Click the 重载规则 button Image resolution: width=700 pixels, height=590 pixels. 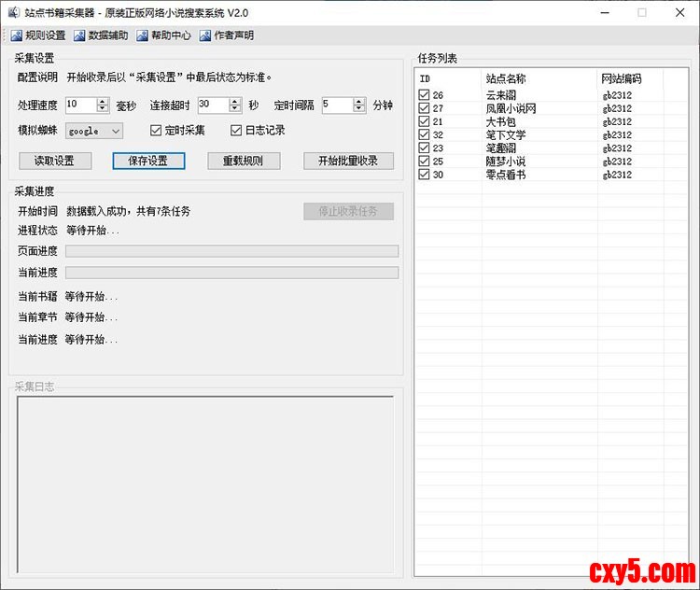tap(244, 161)
